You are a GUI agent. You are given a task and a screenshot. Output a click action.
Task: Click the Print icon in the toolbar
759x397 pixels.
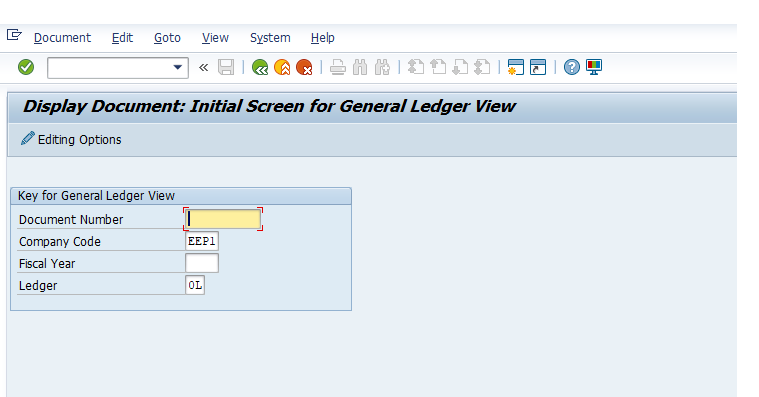(338, 67)
